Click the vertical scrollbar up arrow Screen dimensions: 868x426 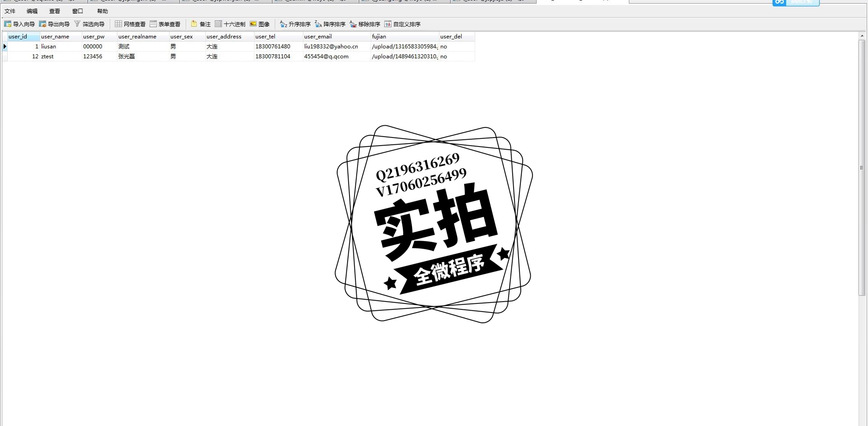(862, 35)
